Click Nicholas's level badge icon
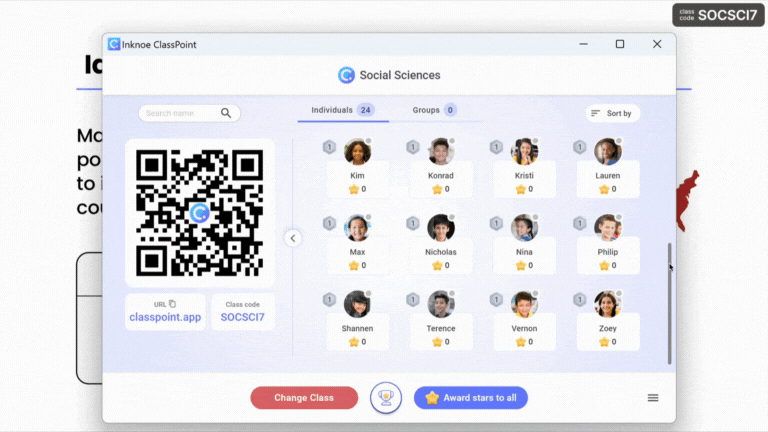This screenshot has width=768, height=432. click(413, 223)
